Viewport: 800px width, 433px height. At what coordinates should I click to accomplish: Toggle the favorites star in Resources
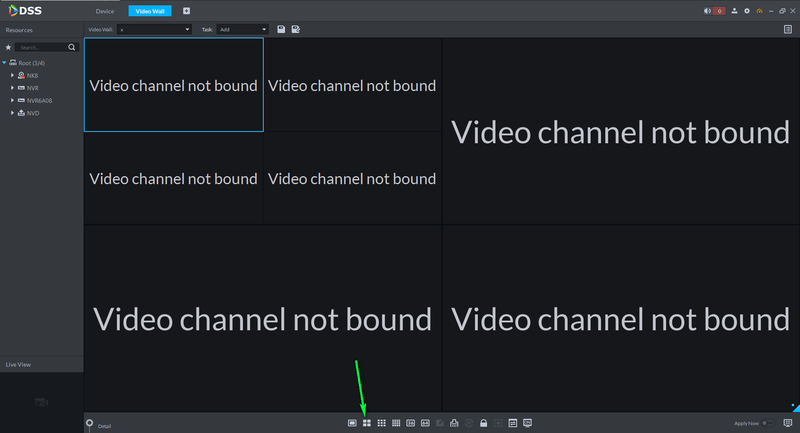point(8,47)
